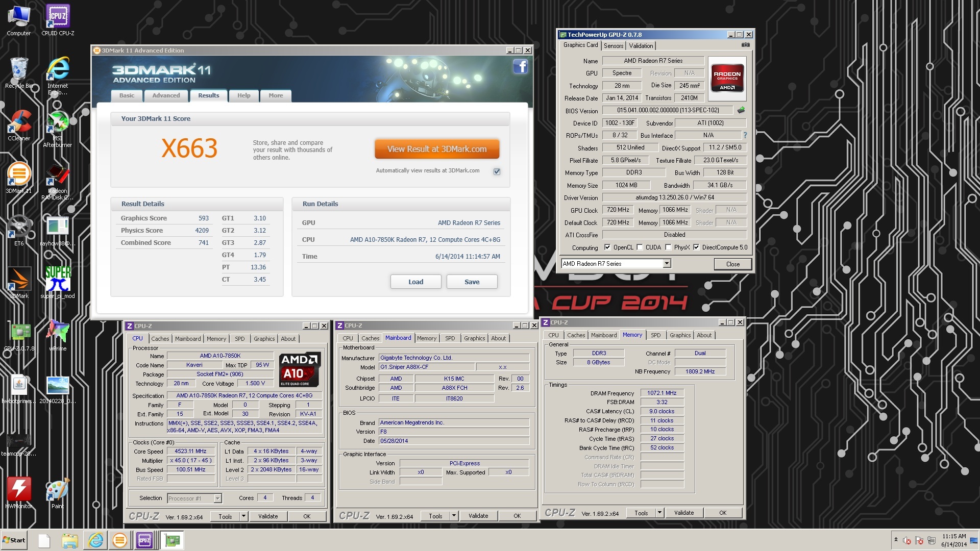Open Radeon RAMDisk desktop shortcut
980x551 pixels.
58,181
